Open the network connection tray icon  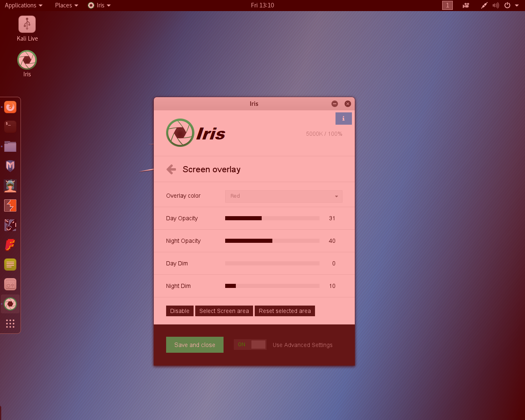[x=484, y=5]
